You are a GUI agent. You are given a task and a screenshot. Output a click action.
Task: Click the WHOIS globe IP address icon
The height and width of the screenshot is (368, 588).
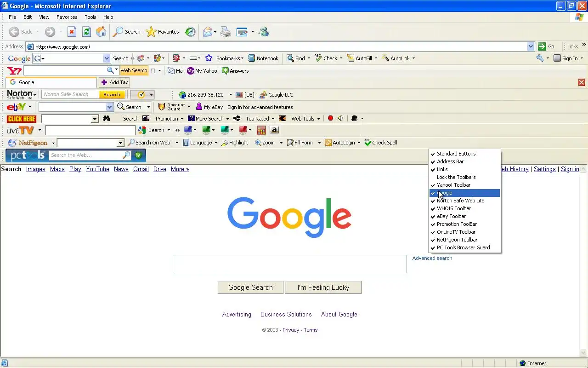tap(182, 95)
